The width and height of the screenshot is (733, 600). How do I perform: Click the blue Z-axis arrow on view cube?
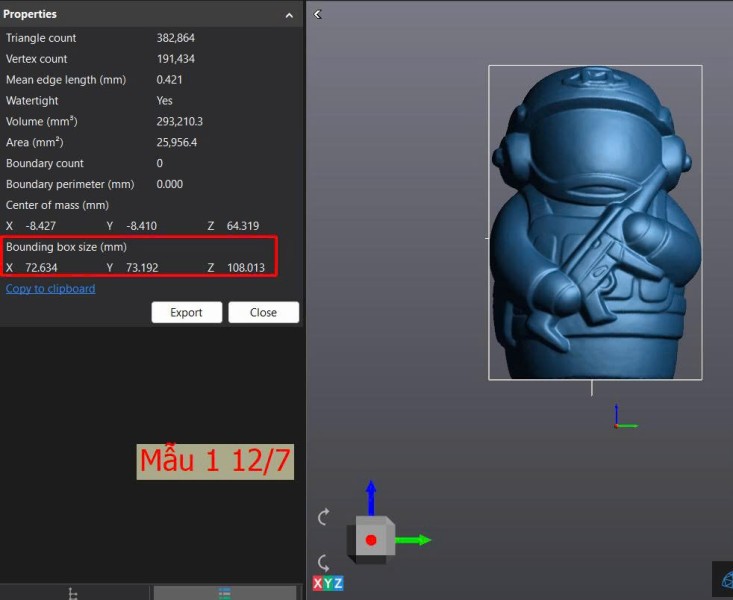(371, 498)
